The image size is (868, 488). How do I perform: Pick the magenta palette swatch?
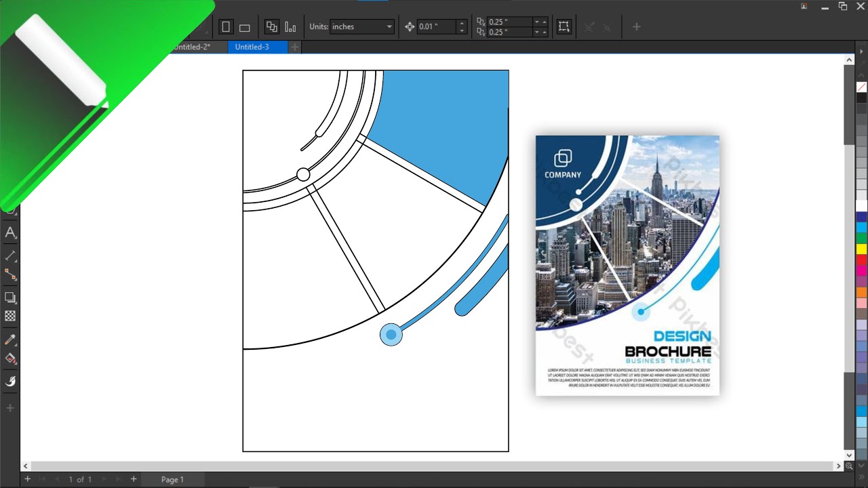[x=861, y=270]
